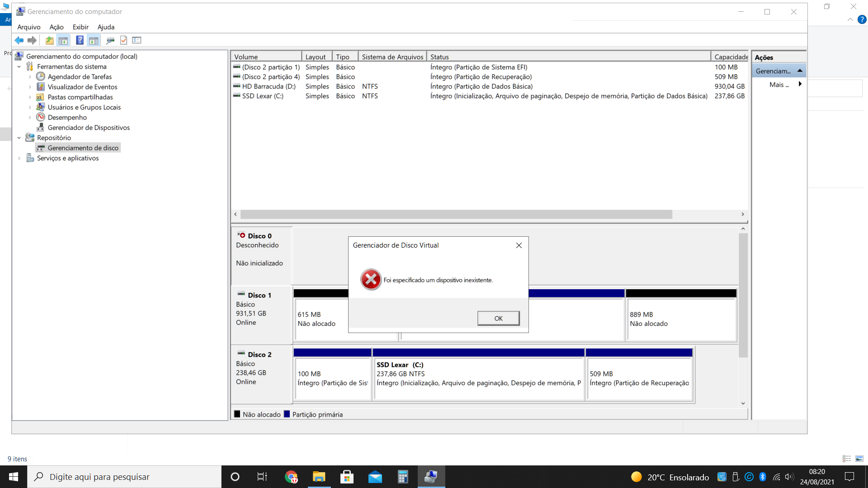
Task: Click the Up one level folder icon
Action: [x=49, y=41]
